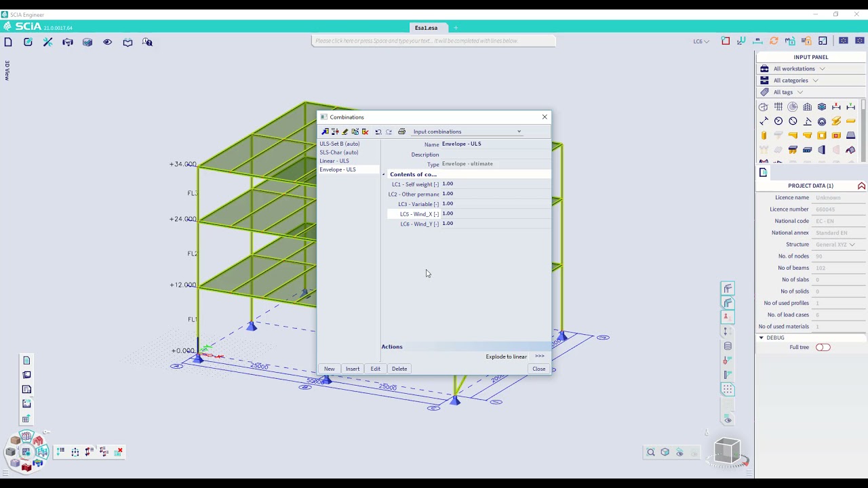Viewport: 868px width, 488px height.
Task: Open the View eye menu icon
Action: pos(107,42)
